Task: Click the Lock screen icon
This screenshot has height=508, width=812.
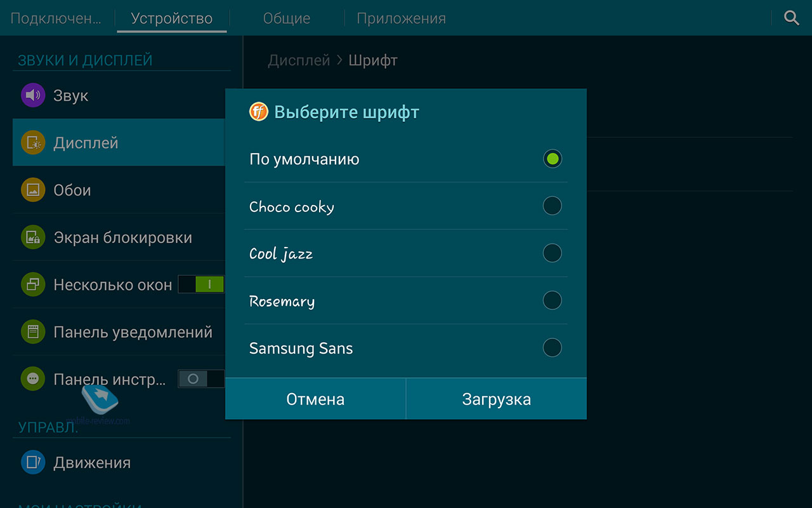Action: 32,237
